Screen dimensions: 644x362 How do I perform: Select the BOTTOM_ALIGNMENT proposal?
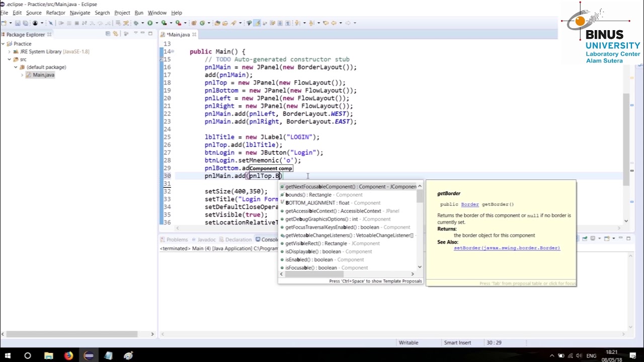tap(348, 203)
